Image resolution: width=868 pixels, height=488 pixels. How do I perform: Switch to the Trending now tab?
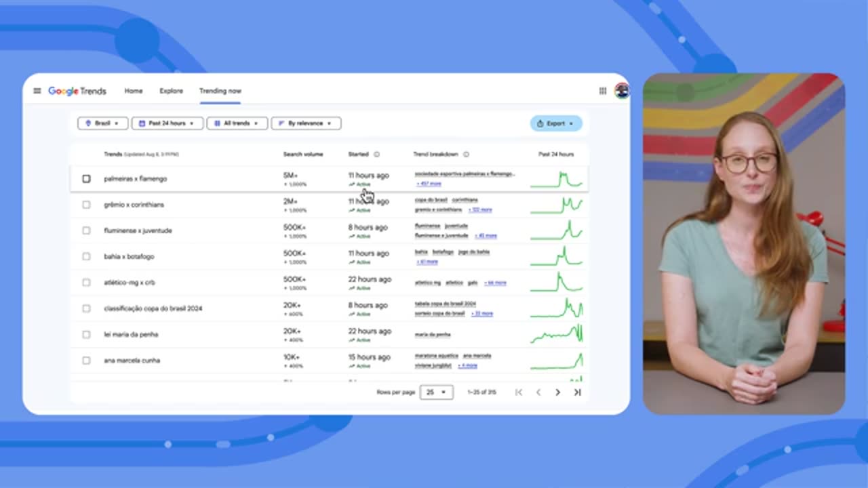point(220,91)
